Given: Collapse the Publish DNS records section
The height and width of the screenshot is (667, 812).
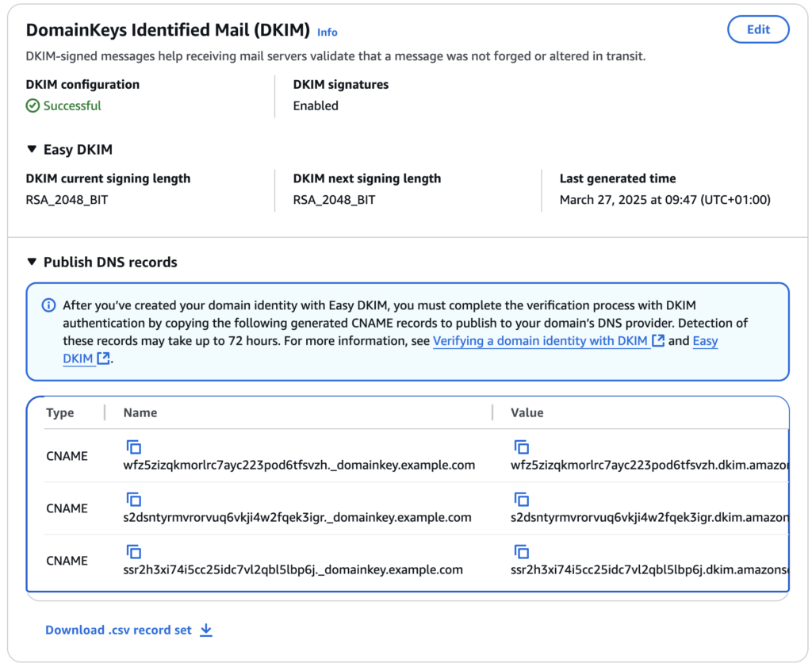Looking at the screenshot, I should [32, 262].
